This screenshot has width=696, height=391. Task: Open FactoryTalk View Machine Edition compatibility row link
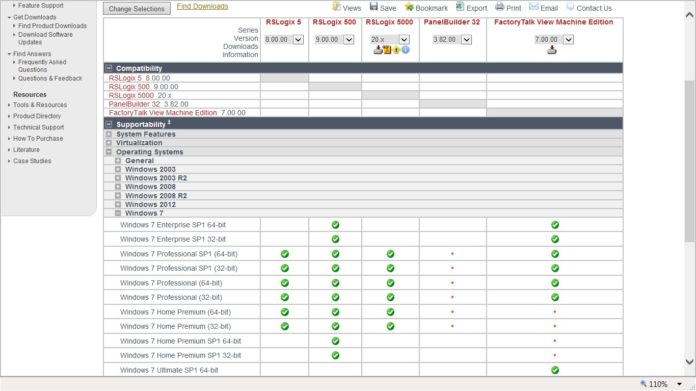click(x=163, y=113)
